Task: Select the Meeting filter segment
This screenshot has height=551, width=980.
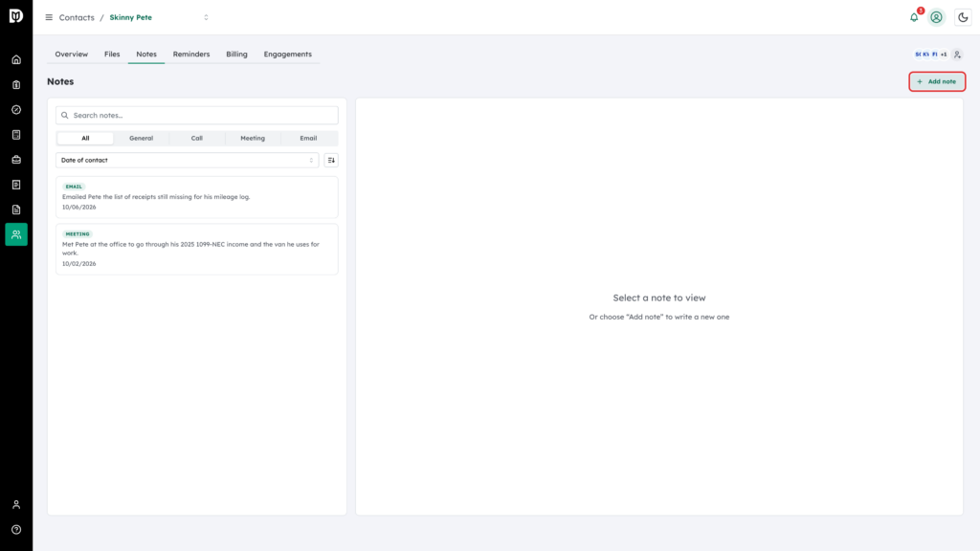Action: pos(253,138)
